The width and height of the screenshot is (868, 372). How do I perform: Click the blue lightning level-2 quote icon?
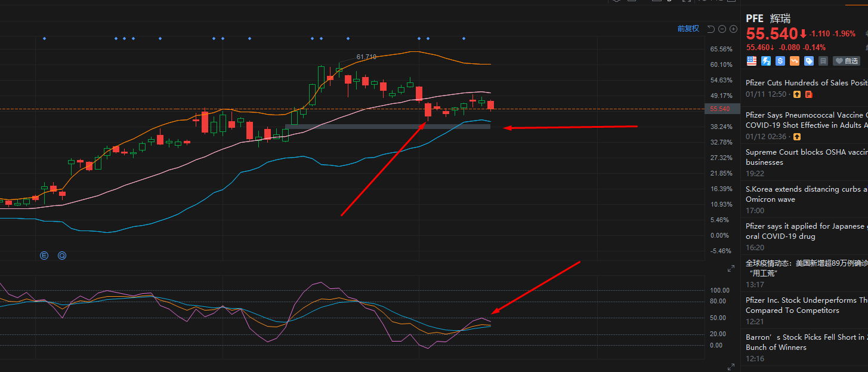766,61
